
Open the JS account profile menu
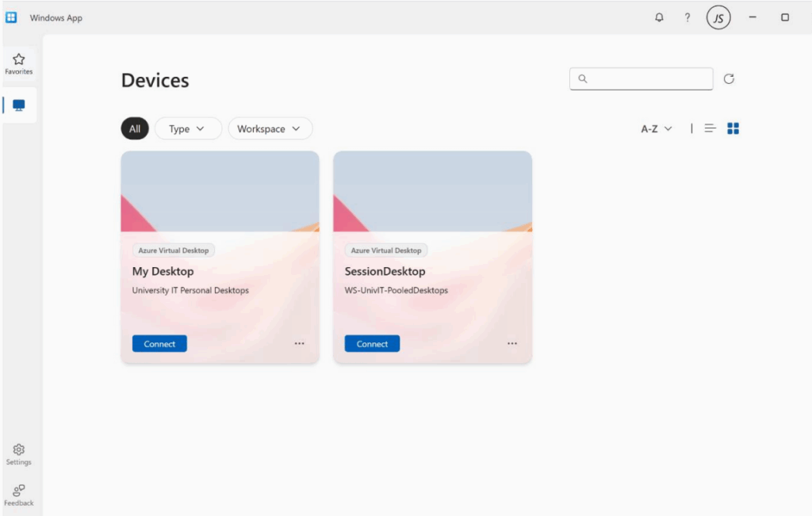(718, 17)
